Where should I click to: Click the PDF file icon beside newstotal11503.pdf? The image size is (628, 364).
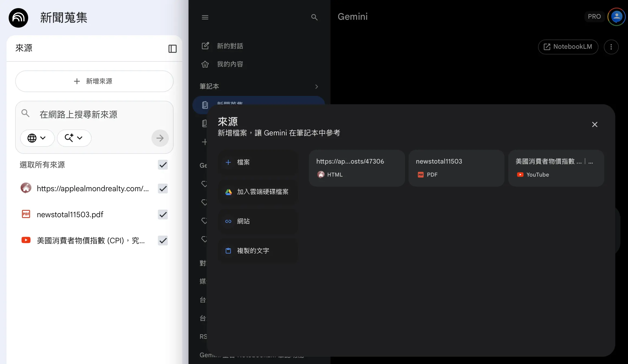26,214
